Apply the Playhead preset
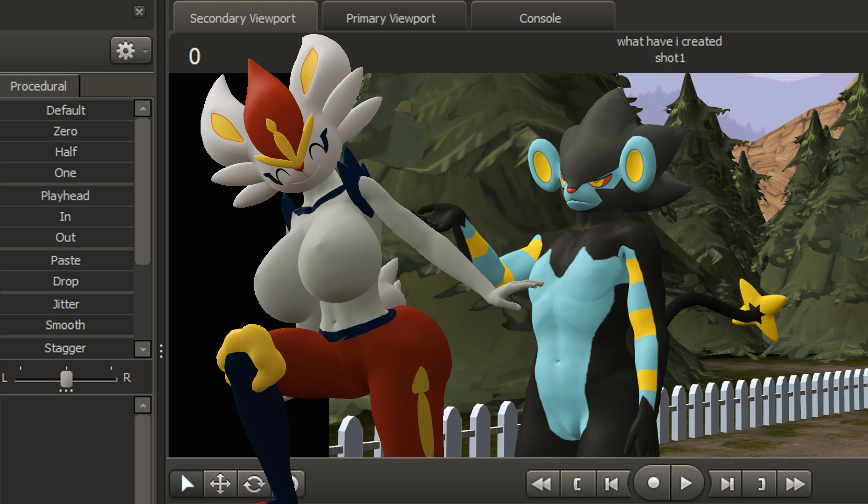 coord(67,196)
